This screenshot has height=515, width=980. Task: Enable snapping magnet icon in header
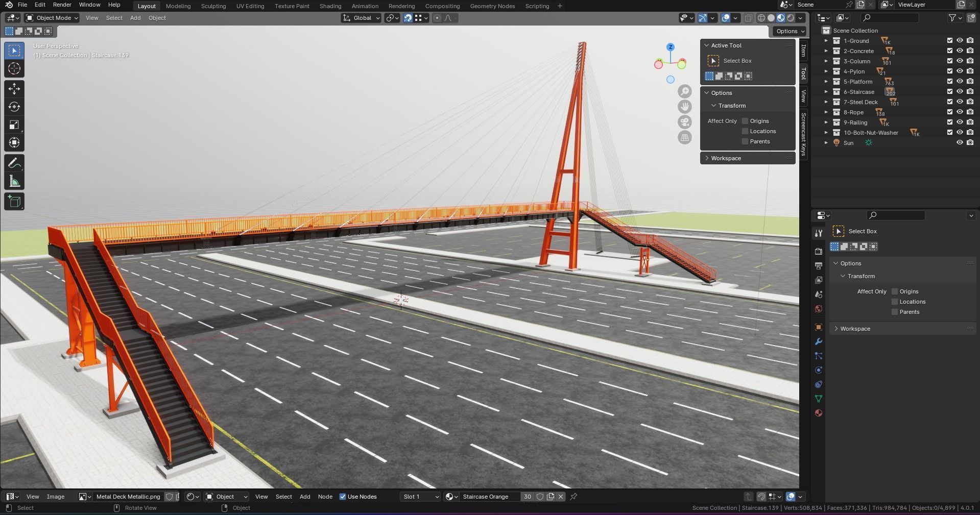pyautogui.click(x=408, y=18)
